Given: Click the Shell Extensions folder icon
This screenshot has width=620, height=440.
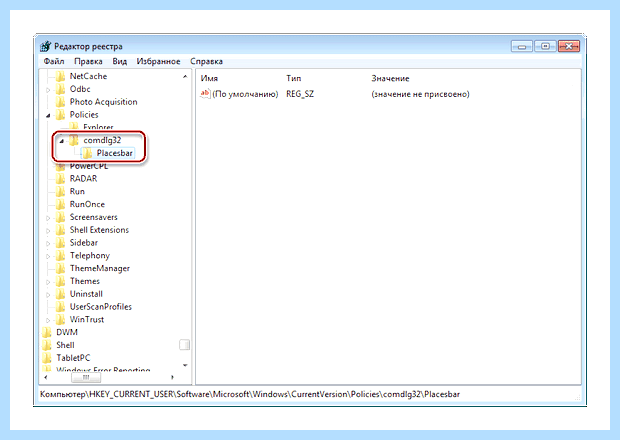Looking at the screenshot, I should pos(60,230).
